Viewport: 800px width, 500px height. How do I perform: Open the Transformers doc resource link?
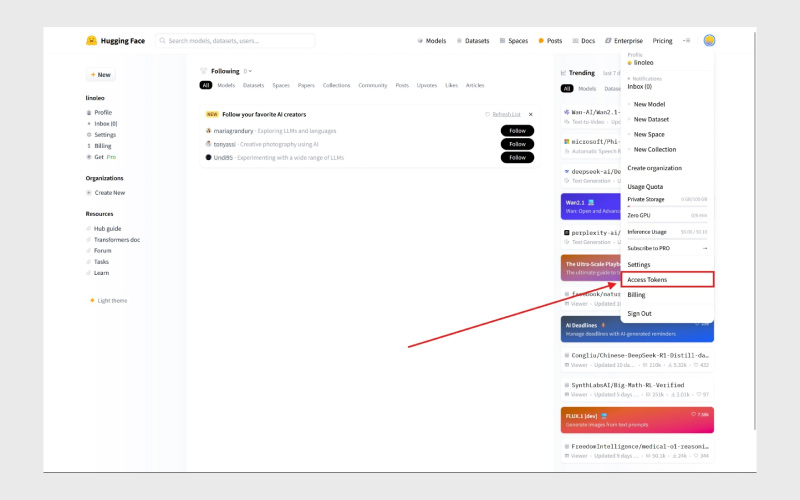click(x=117, y=239)
